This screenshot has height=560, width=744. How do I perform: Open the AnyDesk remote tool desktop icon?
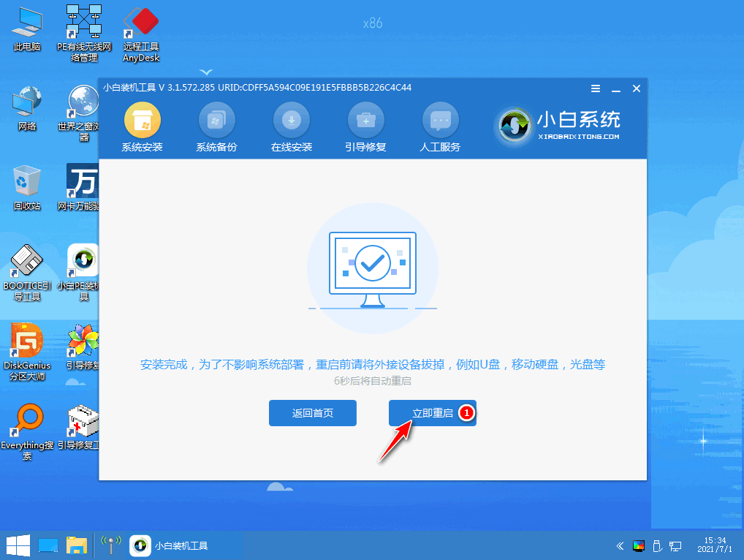click(141, 34)
